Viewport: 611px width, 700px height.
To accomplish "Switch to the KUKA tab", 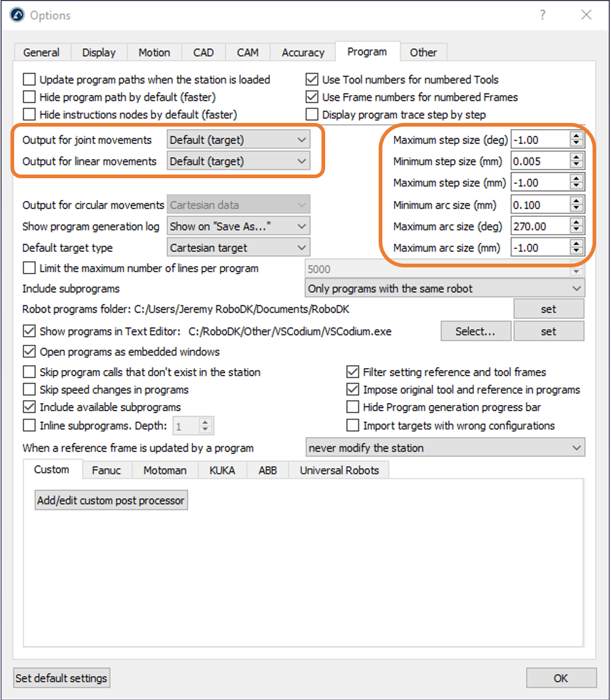I will [x=222, y=470].
